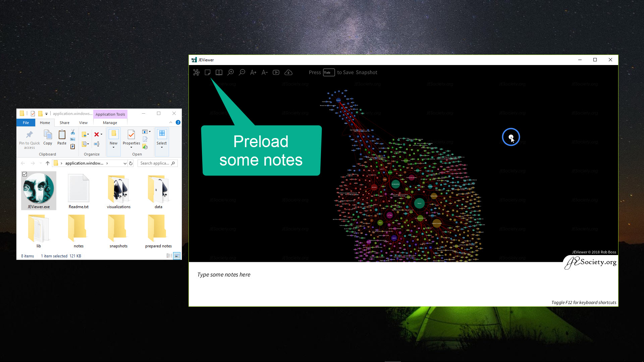Screen dimensions: 644x362
Task: Select the data folder
Action: click(158, 192)
